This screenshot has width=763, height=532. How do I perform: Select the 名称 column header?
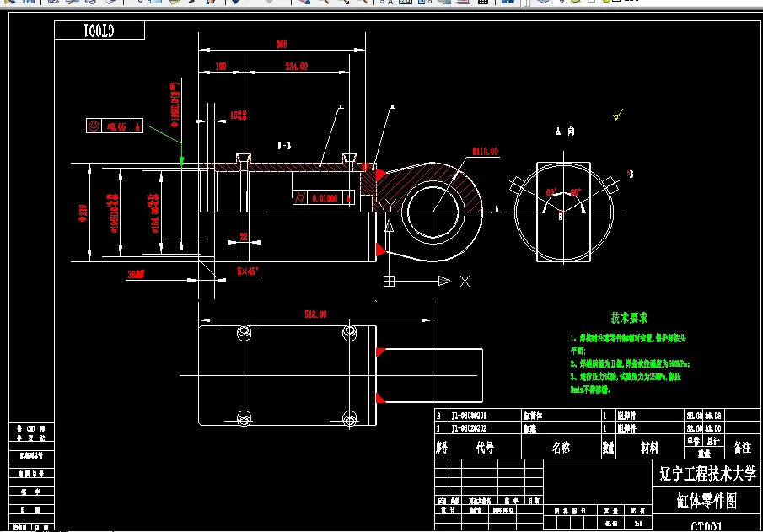coord(561,448)
